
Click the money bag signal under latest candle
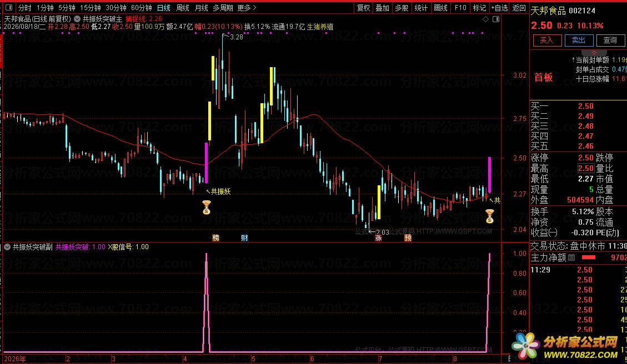coord(489,216)
